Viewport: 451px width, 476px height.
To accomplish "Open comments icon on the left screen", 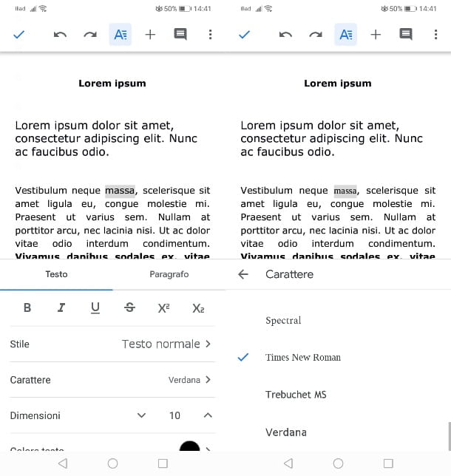I will pyautogui.click(x=180, y=34).
